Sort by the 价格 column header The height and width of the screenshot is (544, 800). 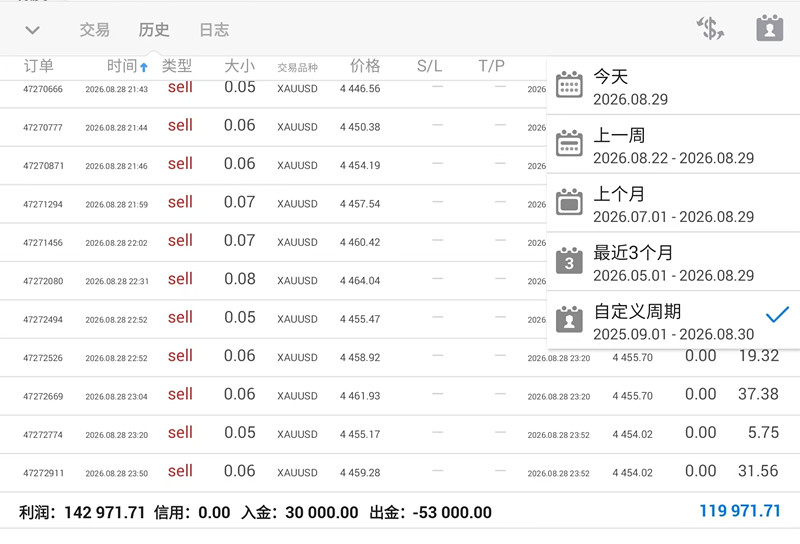[x=365, y=66]
